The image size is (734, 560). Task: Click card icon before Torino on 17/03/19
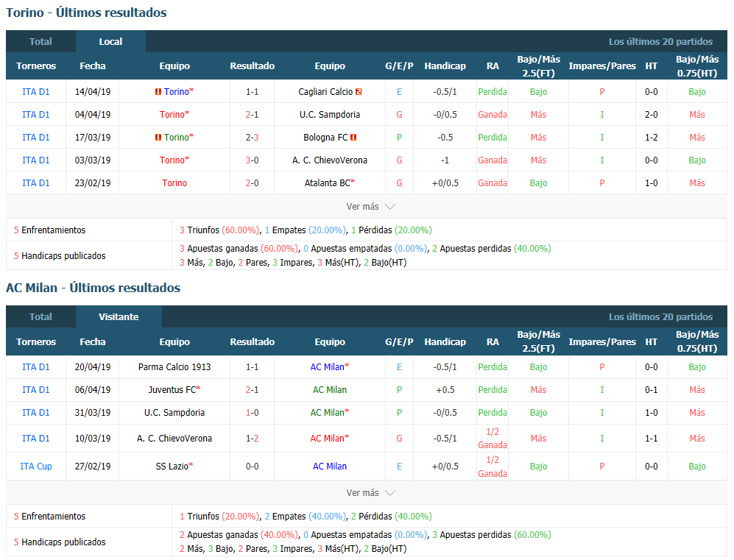158,138
